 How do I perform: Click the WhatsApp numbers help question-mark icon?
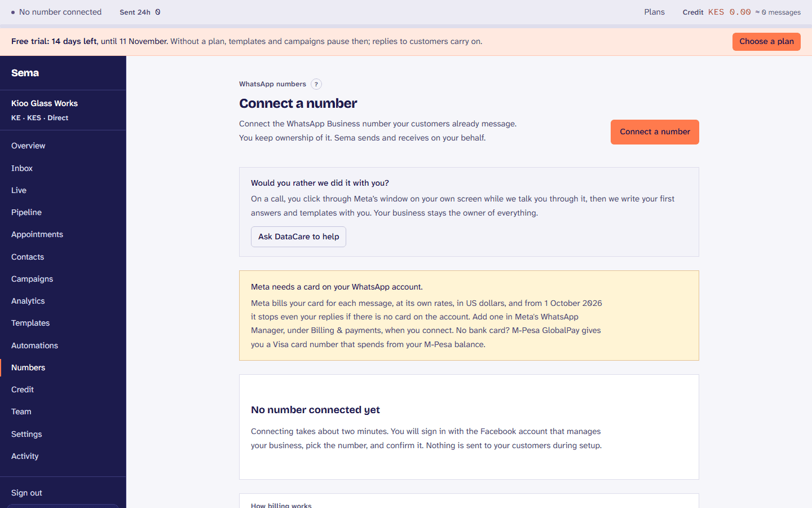[316, 84]
